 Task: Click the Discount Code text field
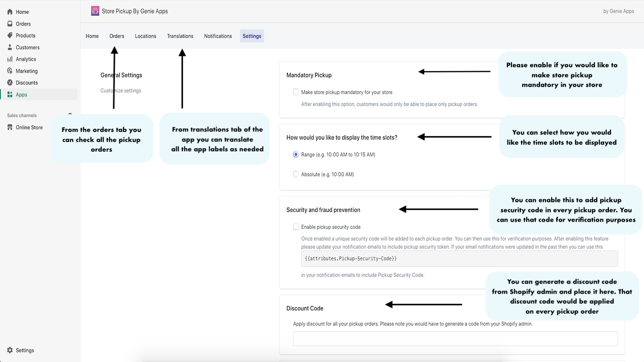coord(455,339)
